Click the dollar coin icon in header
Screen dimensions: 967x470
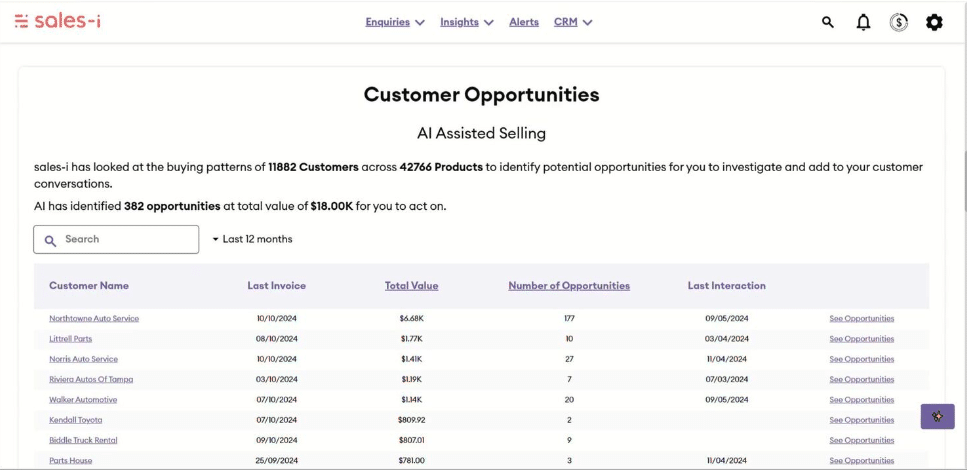coord(899,23)
